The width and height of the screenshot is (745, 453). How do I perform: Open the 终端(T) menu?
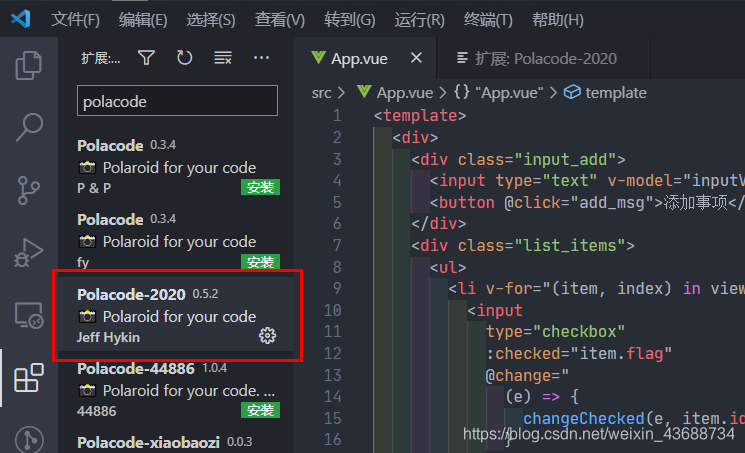(x=488, y=19)
